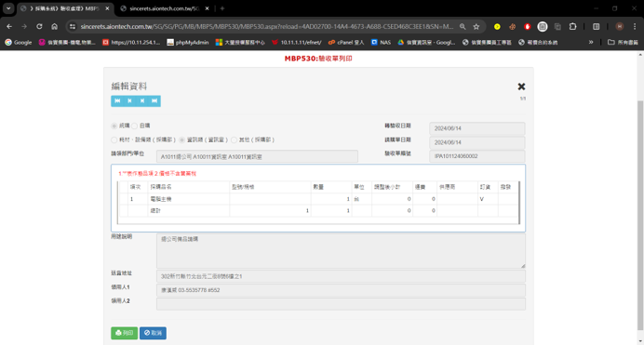Click the orange extension icon in the toolbar
644x345 pixels.
click(512, 27)
